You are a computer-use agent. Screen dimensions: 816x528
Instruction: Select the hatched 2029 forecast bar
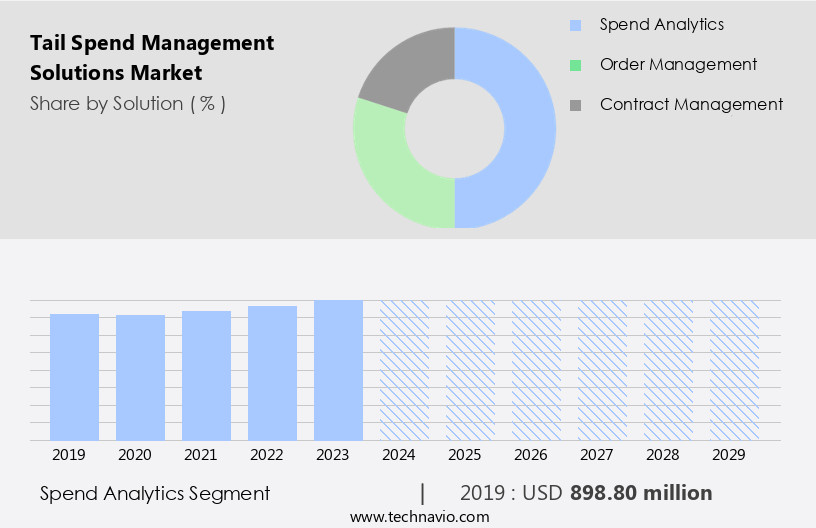(734, 370)
